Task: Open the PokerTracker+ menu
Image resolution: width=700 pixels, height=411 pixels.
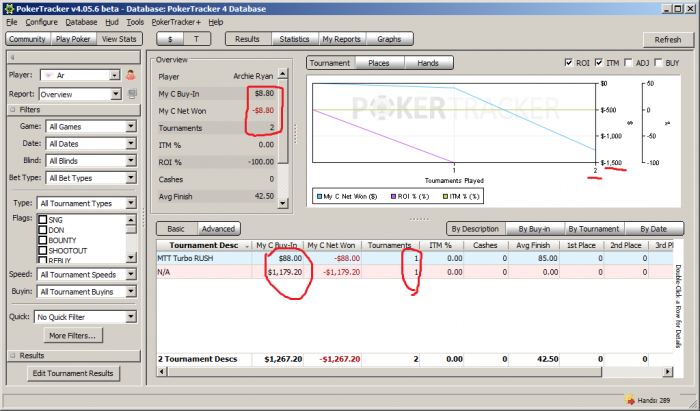Action: click(176, 22)
